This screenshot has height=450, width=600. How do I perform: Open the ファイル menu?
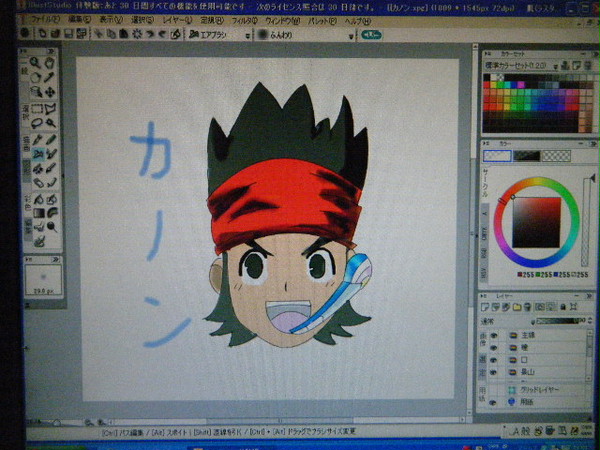[45, 19]
